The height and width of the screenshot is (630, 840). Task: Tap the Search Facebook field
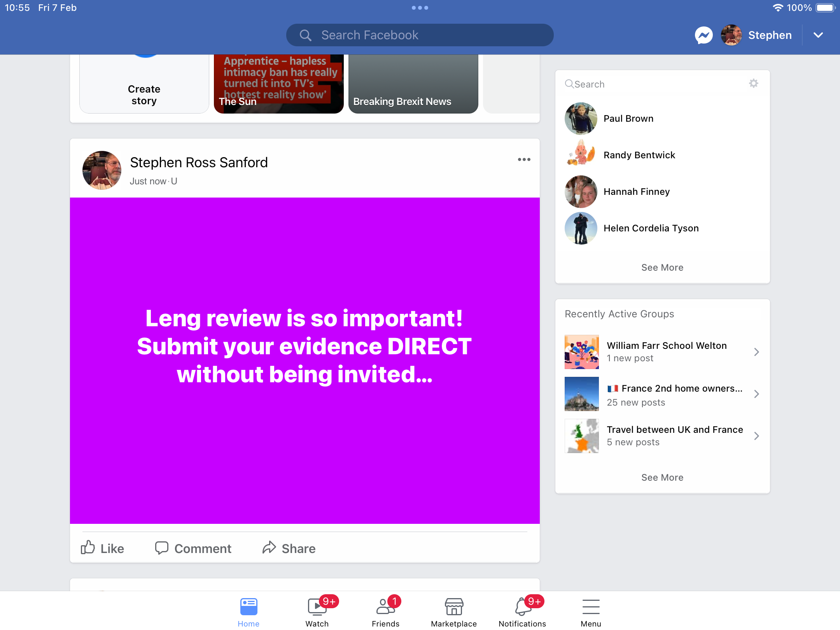point(420,35)
